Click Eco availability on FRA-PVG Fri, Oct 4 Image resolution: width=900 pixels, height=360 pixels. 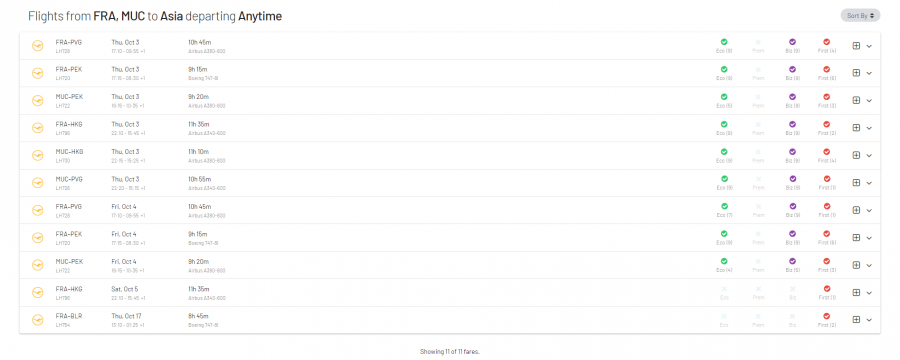tap(724, 210)
